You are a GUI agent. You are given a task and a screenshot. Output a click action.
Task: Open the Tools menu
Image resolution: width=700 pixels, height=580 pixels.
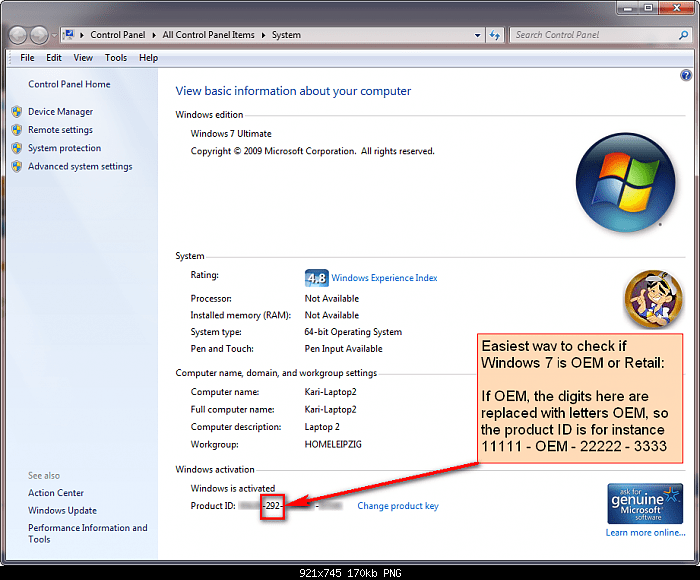[x=116, y=58]
